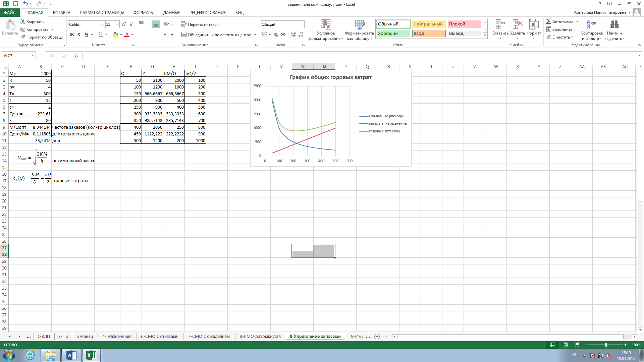Screen dimensions: 644x362
Task: Click the add new sheet plus icon
Action: tap(377, 337)
